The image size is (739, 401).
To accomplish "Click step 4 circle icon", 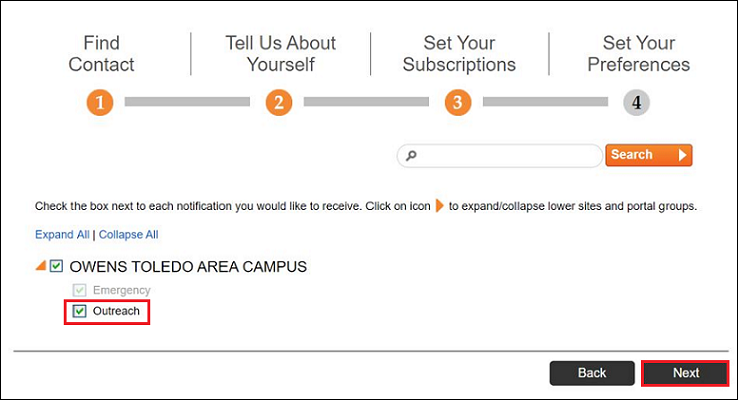I will coord(636,102).
